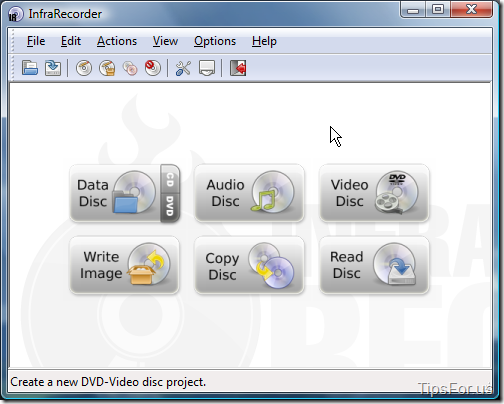Open the Help menu

tap(264, 41)
